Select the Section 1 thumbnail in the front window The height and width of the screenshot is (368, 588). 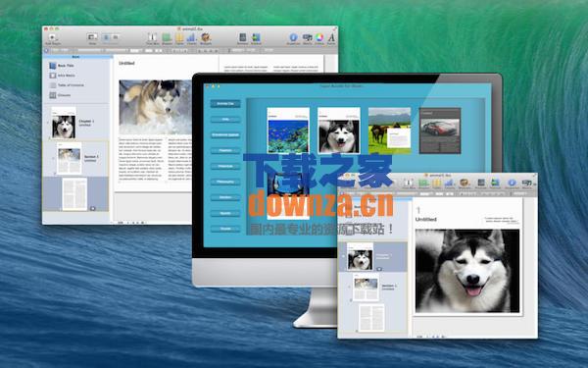click(366, 288)
